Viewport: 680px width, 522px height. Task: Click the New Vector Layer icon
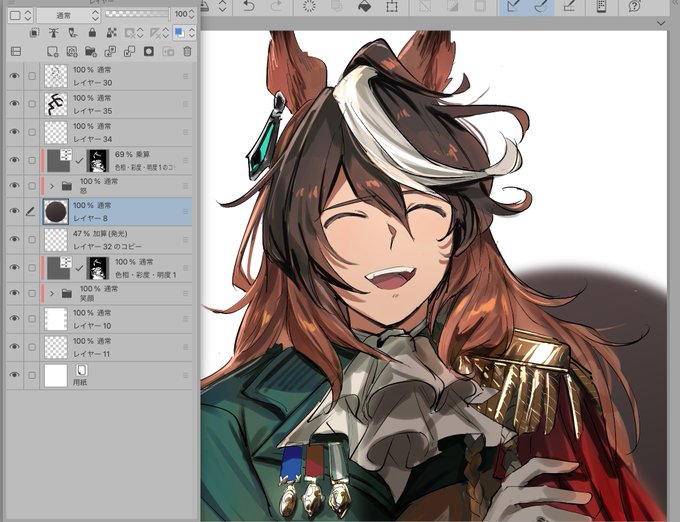(72, 52)
